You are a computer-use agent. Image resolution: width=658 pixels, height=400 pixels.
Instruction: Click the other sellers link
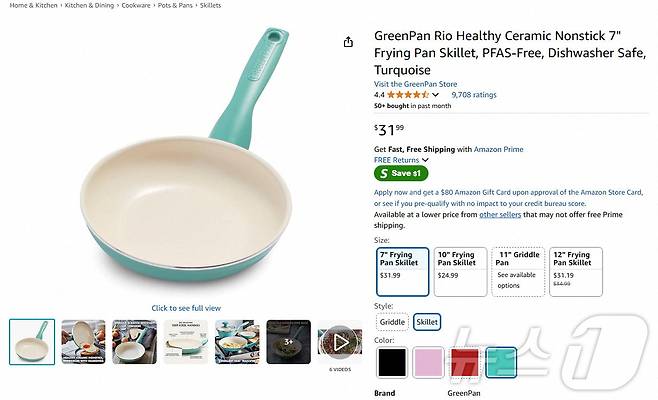click(500, 214)
